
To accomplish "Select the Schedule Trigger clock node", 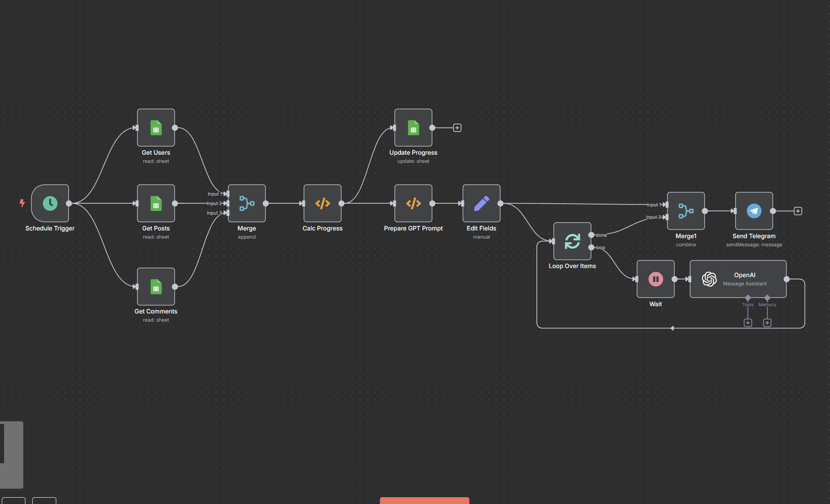I will point(50,203).
